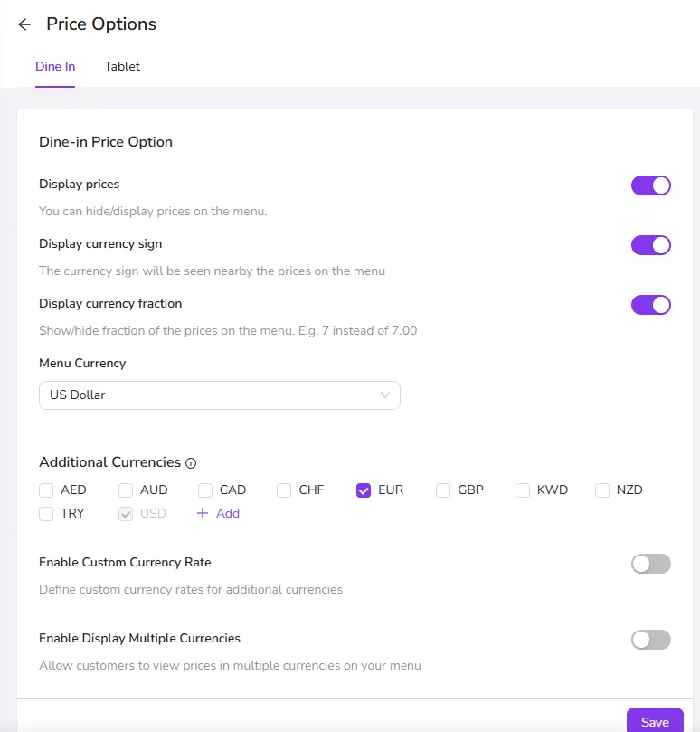Enable Custom Currency Rate switch
Image resolution: width=700 pixels, height=732 pixels.
[x=651, y=564]
